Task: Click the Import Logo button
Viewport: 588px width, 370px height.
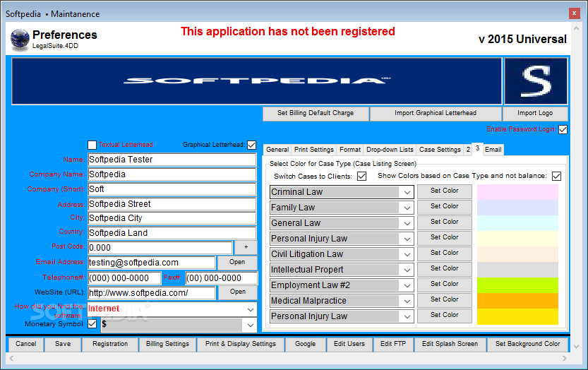Action: 535,113
